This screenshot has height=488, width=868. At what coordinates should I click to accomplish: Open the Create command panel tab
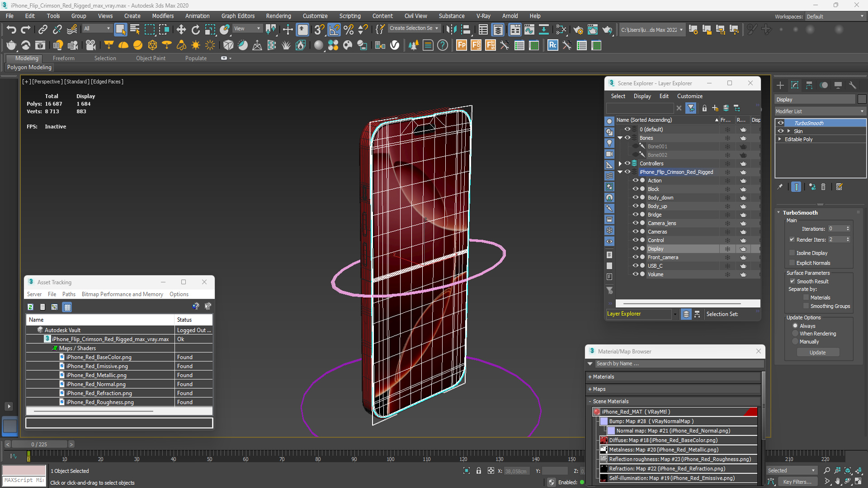click(x=780, y=85)
